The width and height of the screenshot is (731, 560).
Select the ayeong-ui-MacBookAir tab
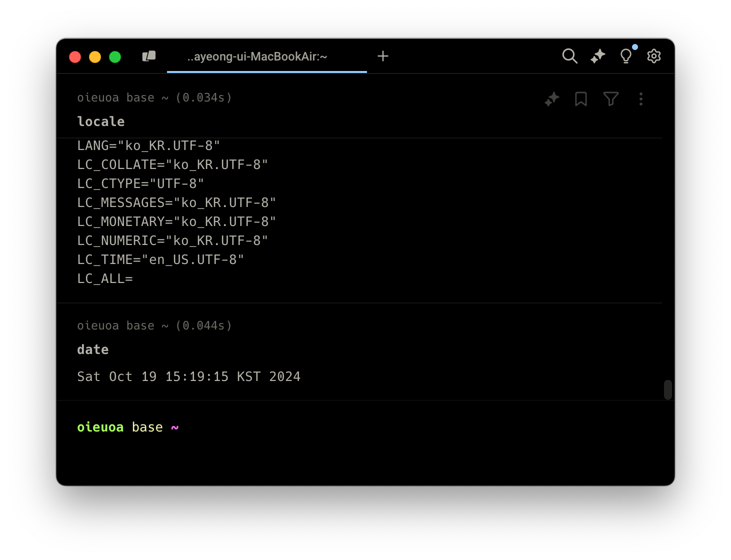pos(257,56)
